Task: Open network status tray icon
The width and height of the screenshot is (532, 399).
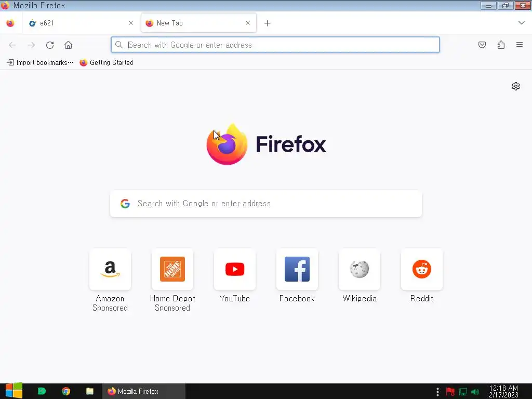Action: 463,392
